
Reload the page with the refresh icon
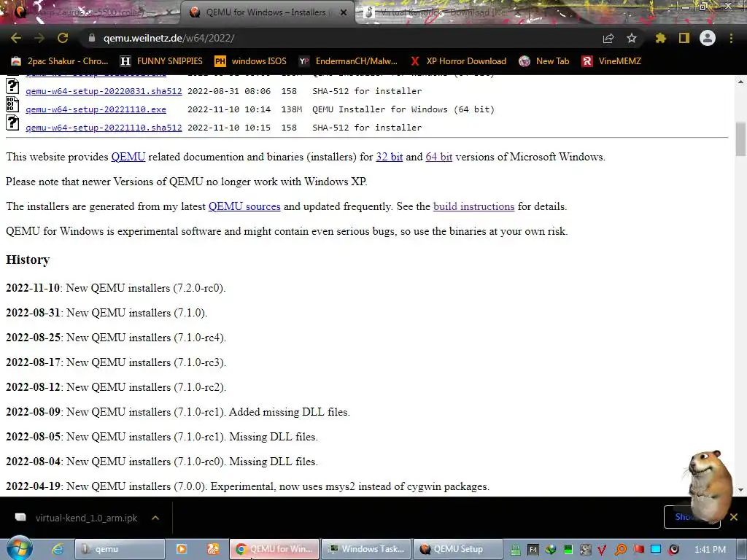coord(63,38)
